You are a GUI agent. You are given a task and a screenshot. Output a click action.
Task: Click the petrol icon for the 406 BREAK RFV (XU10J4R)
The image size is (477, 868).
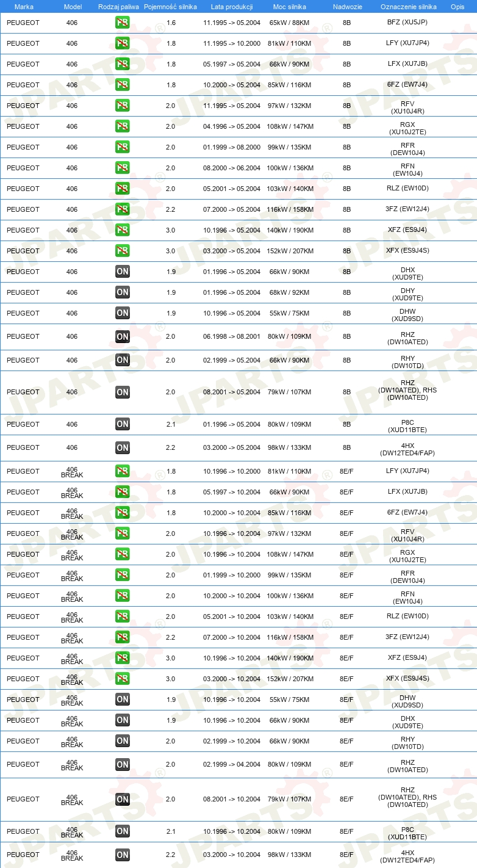tap(123, 533)
